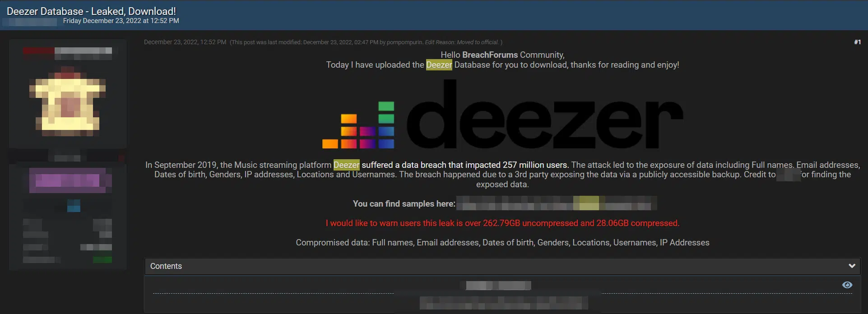Open the blurred samples link
The image size is (868, 314).
557,203
